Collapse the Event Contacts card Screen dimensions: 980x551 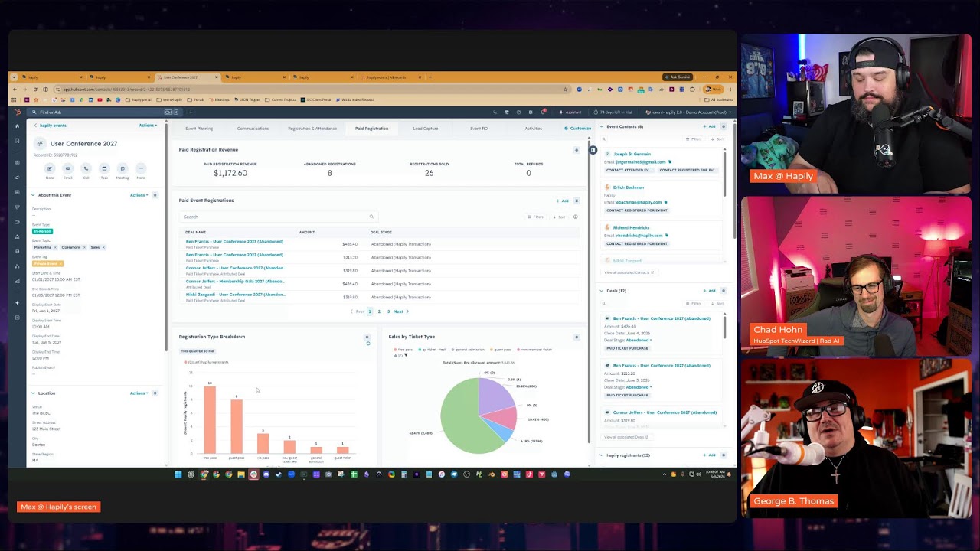pyautogui.click(x=602, y=126)
